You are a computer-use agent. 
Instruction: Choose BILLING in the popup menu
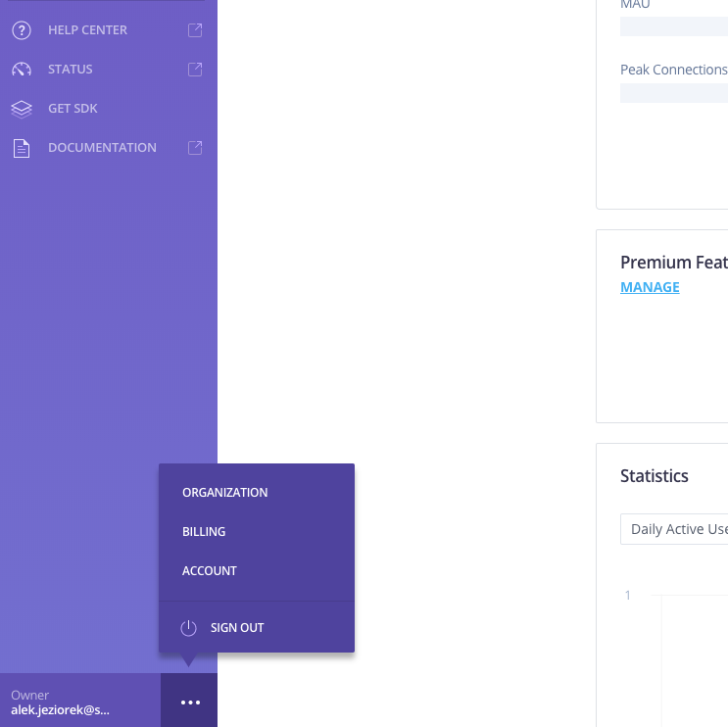204,532
